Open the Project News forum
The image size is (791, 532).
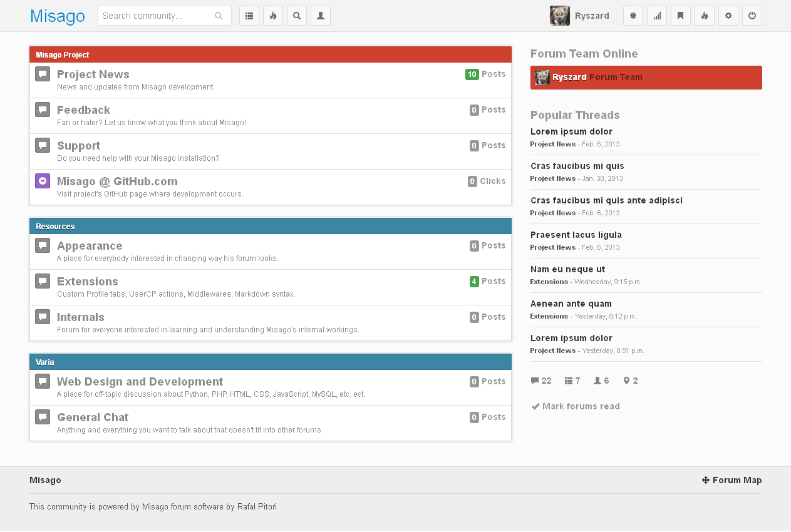pos(93,74)
